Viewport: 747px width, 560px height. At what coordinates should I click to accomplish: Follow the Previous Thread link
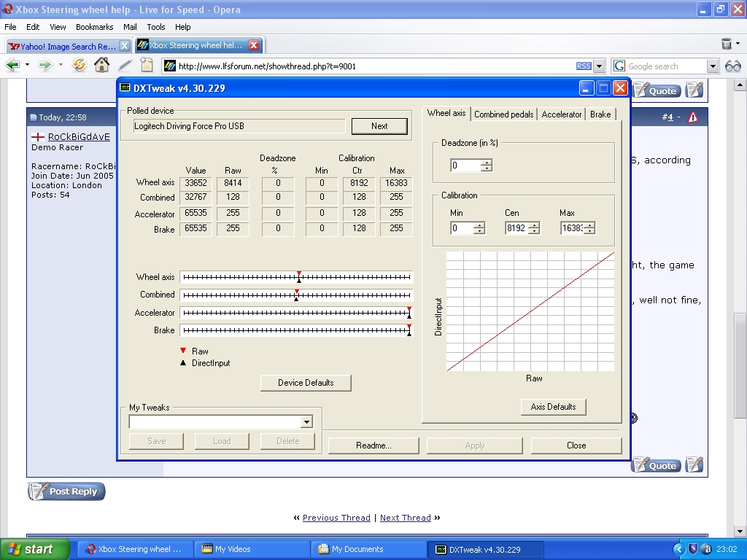click(x=336, y=518)
